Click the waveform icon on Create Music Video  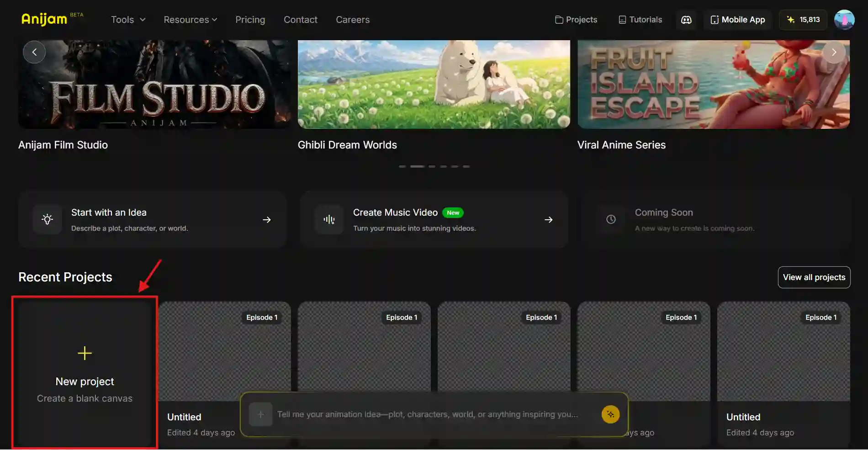tap(329, 220)
